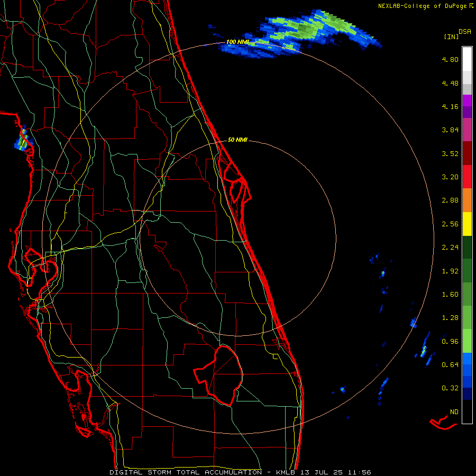The width and height of the screenshot is (476, 476).
Task: Click the 4.16 legend value
Action: pos(450,106)
